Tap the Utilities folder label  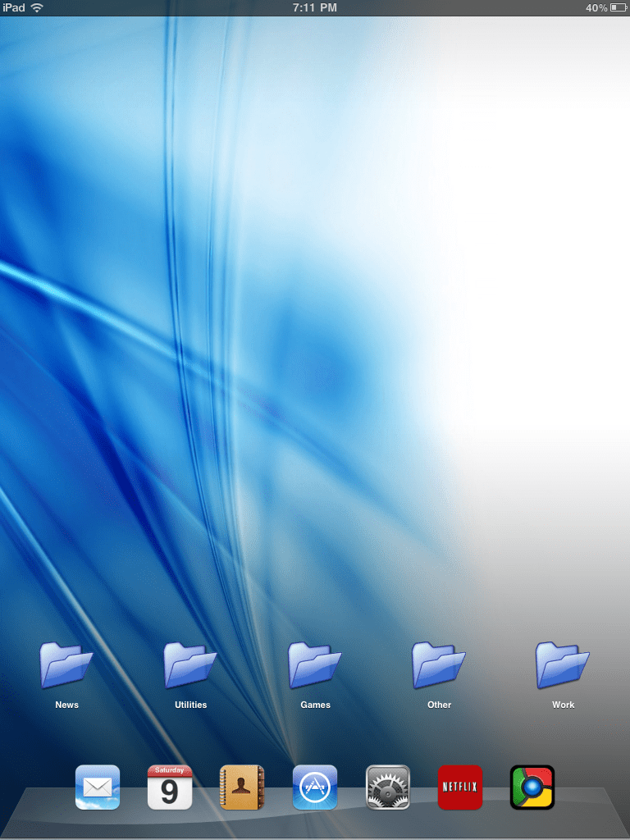click(x=190, y=705)
